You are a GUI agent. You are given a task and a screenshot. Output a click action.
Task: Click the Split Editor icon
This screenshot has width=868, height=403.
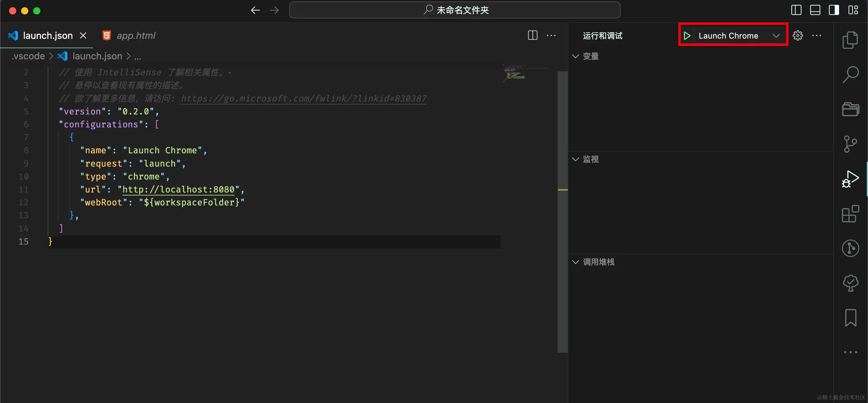pos(532,35)
